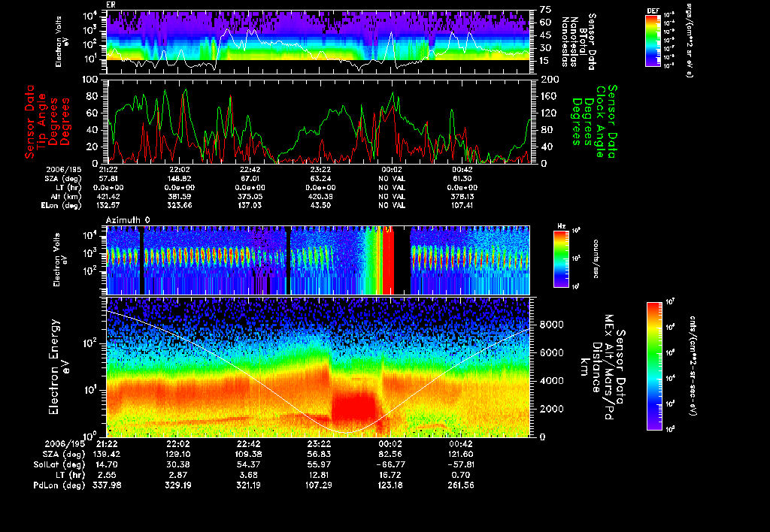Click the ER electron spectrogram panel
This screenshot has width=770, height=532.
coord(319,42)
